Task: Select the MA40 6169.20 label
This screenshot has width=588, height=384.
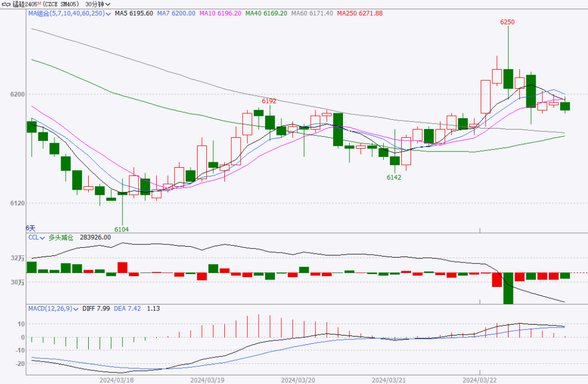Action: coord(266,14)
